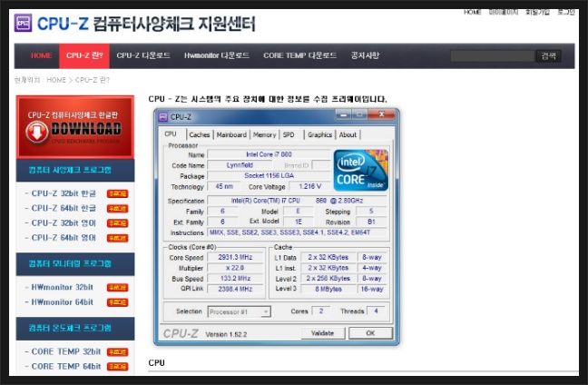Open the CPU-Z 64bit 한글 link
Viewport: 588px width, 385px height.
click(64, 208)
